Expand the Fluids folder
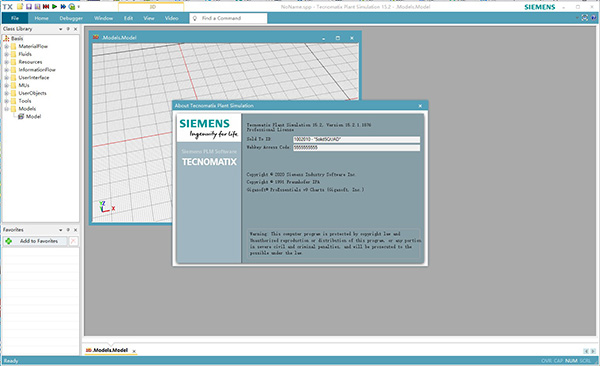The image size is (600, 366). tap(6, 54)
